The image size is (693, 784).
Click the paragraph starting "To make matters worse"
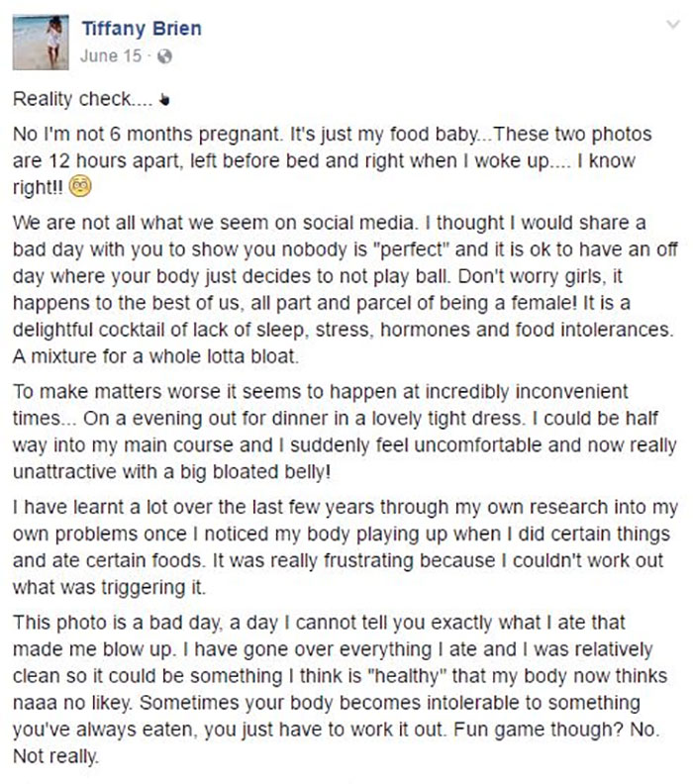point(345,432)
